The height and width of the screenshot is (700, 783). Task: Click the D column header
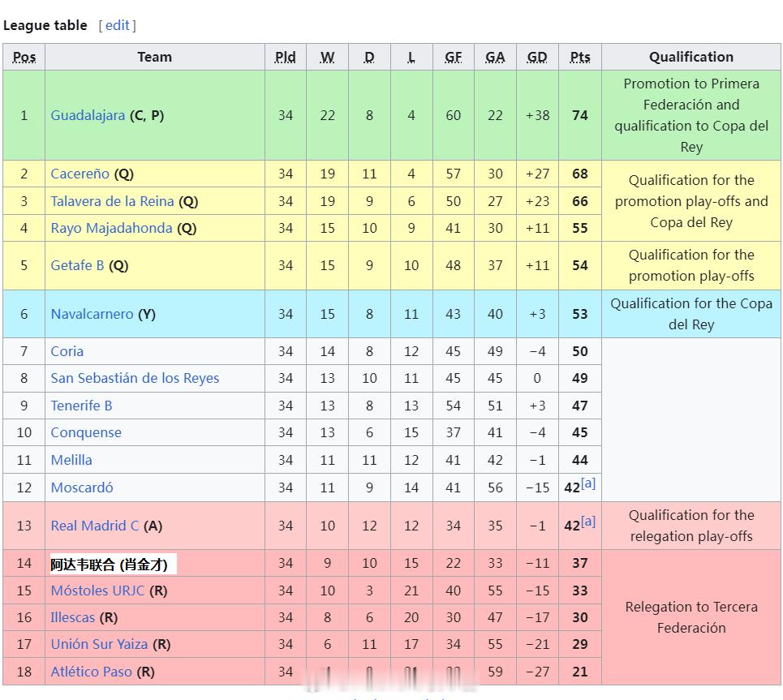click(369, 57)
